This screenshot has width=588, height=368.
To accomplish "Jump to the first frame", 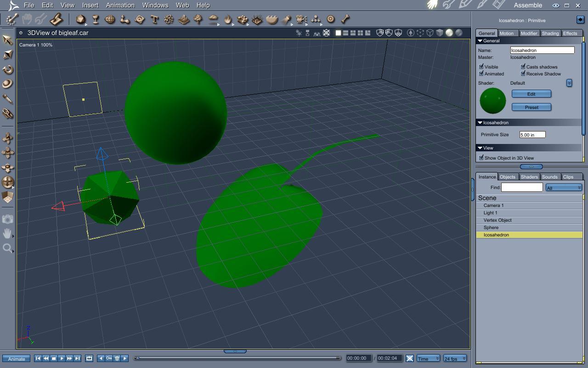I will (38, 358).
